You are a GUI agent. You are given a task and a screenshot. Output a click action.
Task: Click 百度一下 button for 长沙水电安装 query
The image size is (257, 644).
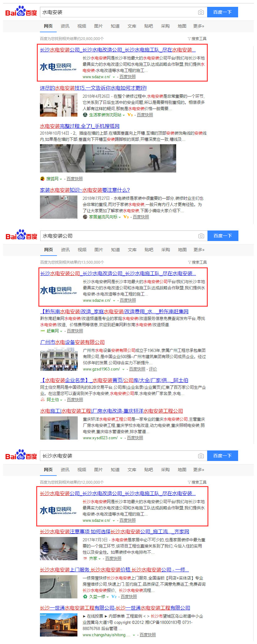(x=223, y=456)
